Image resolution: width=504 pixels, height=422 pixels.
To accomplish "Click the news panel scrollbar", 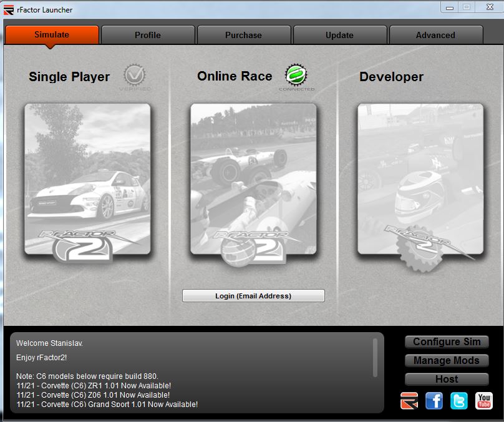I will (x=375, y=357).
